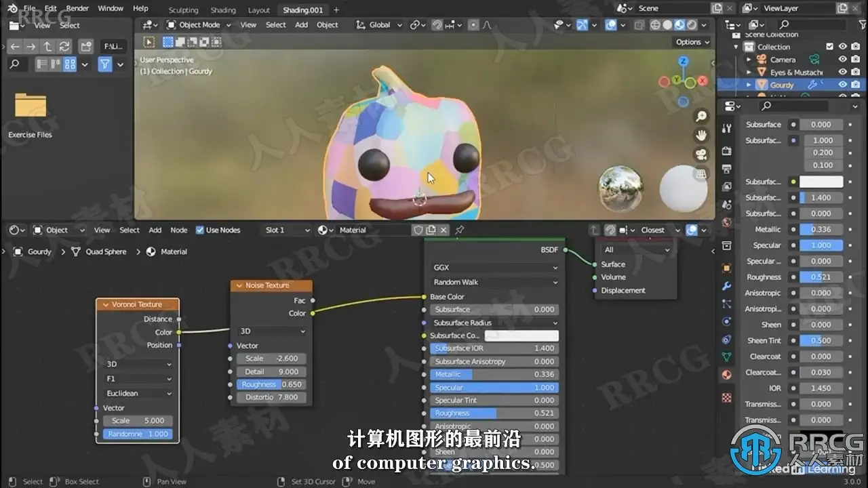Toggle X-ray mode in viewport header
The image size is (868, 488).
coord(639,25)
